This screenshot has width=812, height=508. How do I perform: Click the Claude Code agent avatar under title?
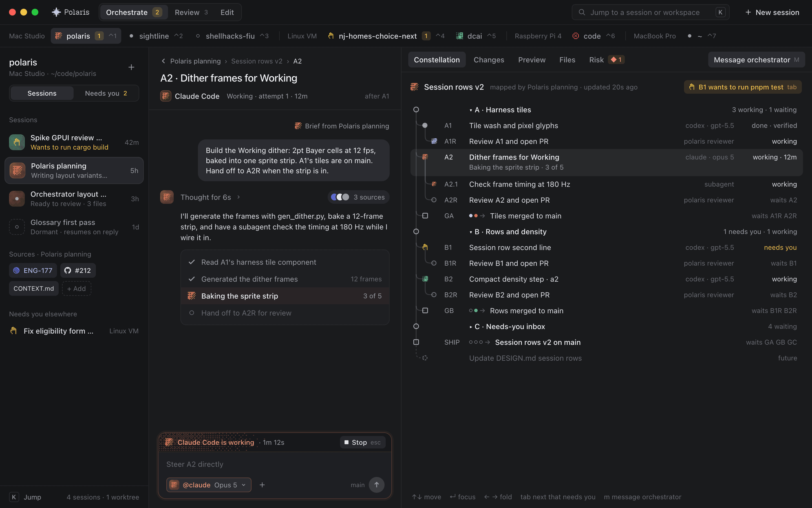click(166, 96)
